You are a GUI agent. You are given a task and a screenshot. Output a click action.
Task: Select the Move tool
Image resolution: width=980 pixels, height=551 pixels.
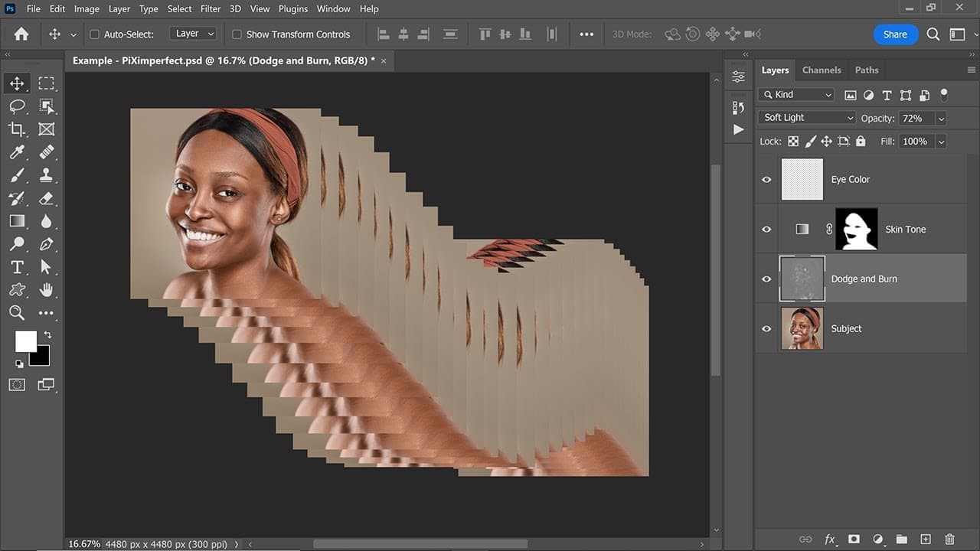[x=17, y=83]
